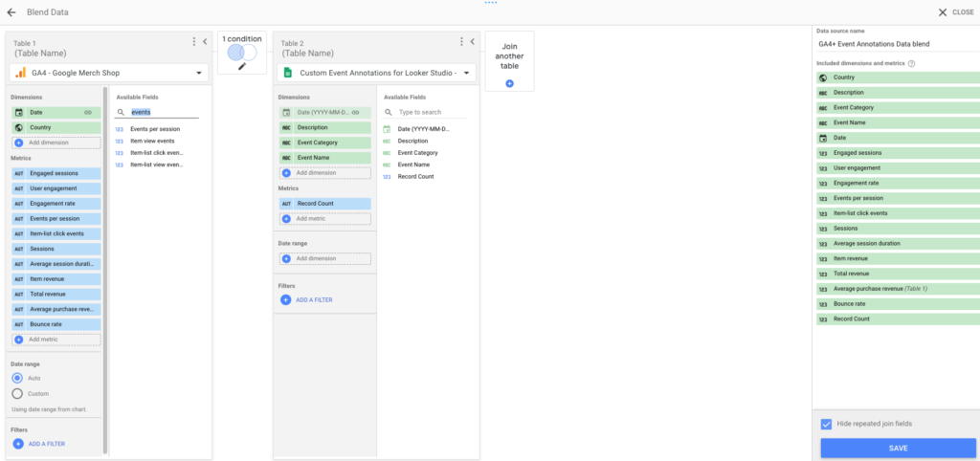Screen dimensions: 980x461
Task: Select the Custom date range option
Action: tap(17, 393)
